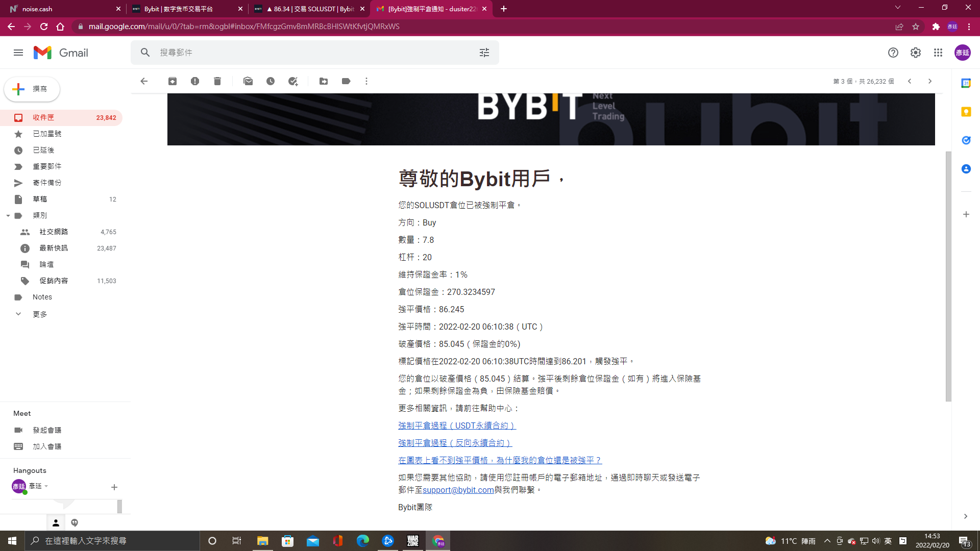Open the liquidation price chart FAQ link
The image size is (980, 551).
click(x=500, y=460)
